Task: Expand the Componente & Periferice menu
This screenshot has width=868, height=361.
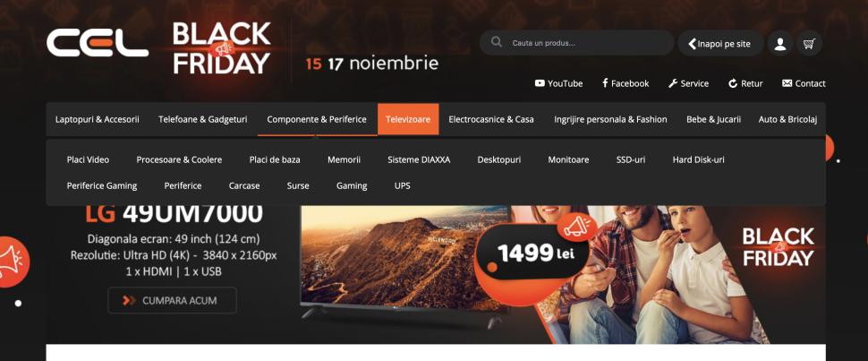Action: click(x=317, y=119)
